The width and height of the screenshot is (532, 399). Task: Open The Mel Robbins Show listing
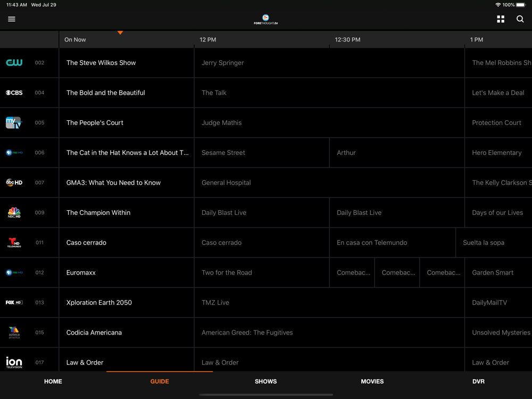(498, 63)
